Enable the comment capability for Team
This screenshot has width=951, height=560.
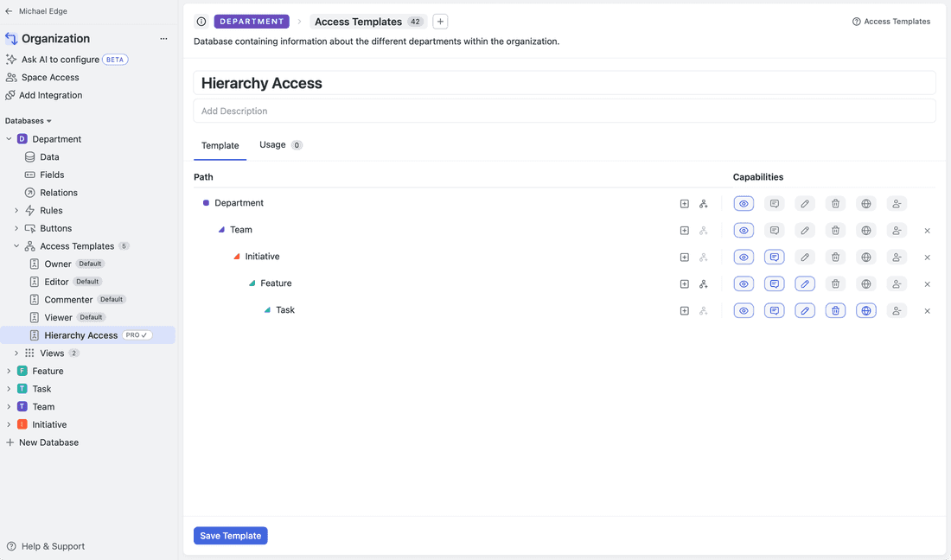pos(775,230)
